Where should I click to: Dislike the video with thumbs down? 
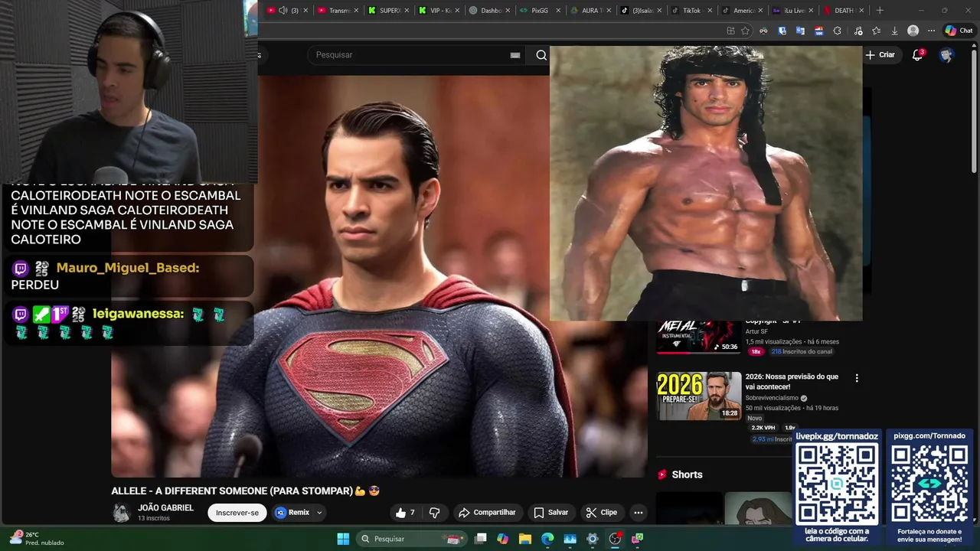click(x=434, y=513)
